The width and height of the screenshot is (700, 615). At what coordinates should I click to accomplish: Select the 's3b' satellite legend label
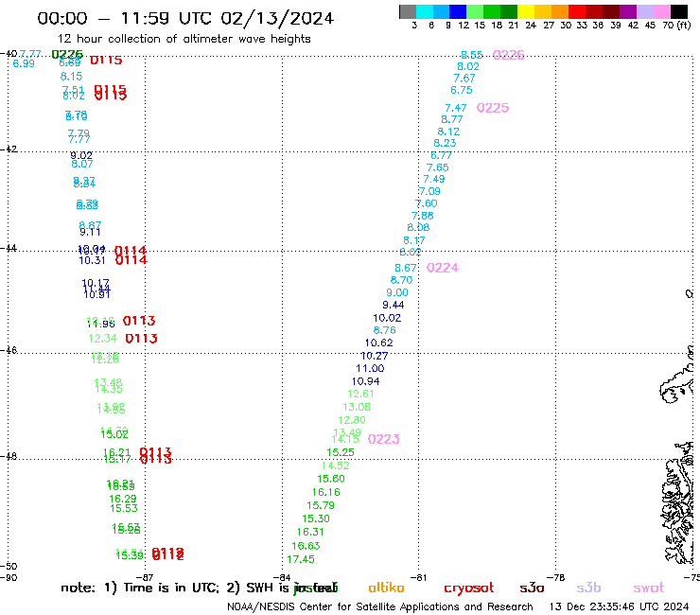pos(588,588)
